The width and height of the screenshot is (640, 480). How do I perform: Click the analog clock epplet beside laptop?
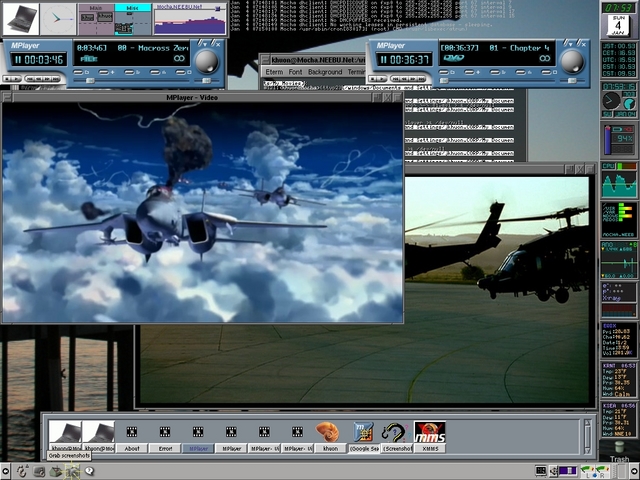(58, 19)
